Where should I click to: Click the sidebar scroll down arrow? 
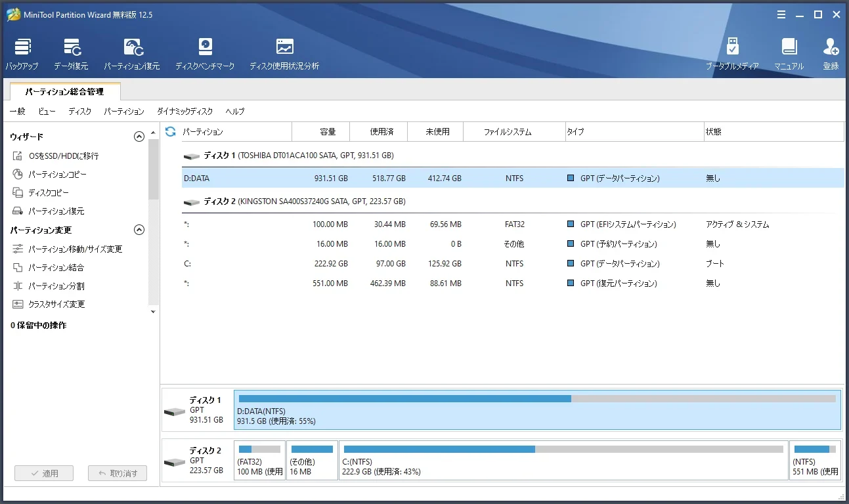tap(154, 312)
